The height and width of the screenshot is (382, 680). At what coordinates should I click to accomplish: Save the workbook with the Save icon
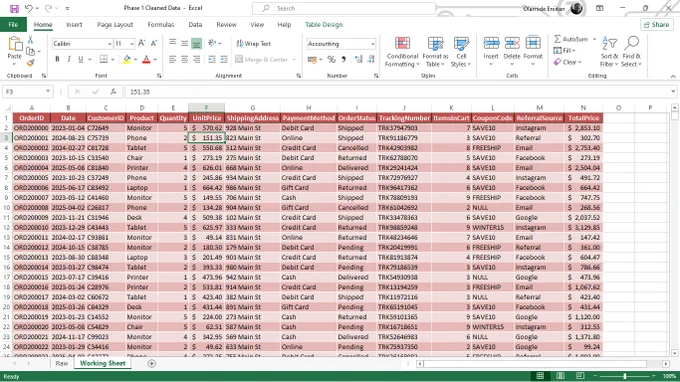(x=14, y=8)
